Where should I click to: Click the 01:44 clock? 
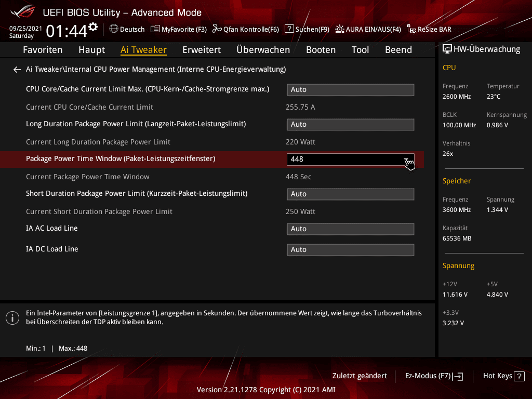[x=66, y=31]
